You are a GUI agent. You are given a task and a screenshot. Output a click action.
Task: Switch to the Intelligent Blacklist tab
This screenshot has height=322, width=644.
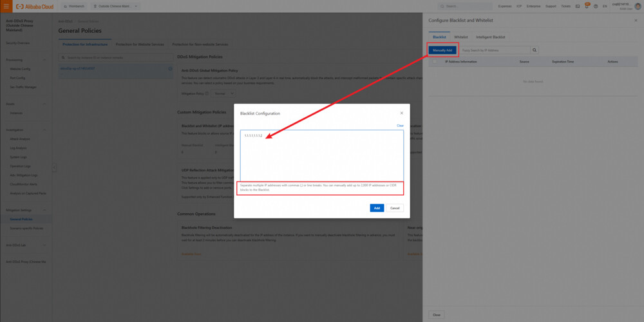490,37
